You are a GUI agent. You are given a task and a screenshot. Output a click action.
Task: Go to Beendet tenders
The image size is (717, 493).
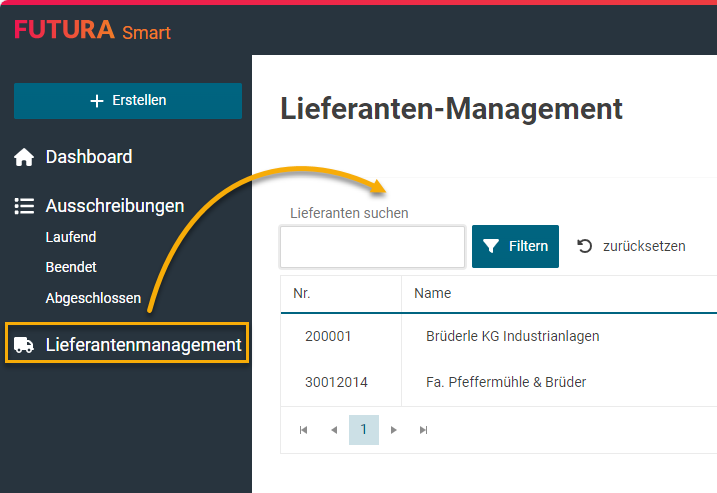(71, 268)
